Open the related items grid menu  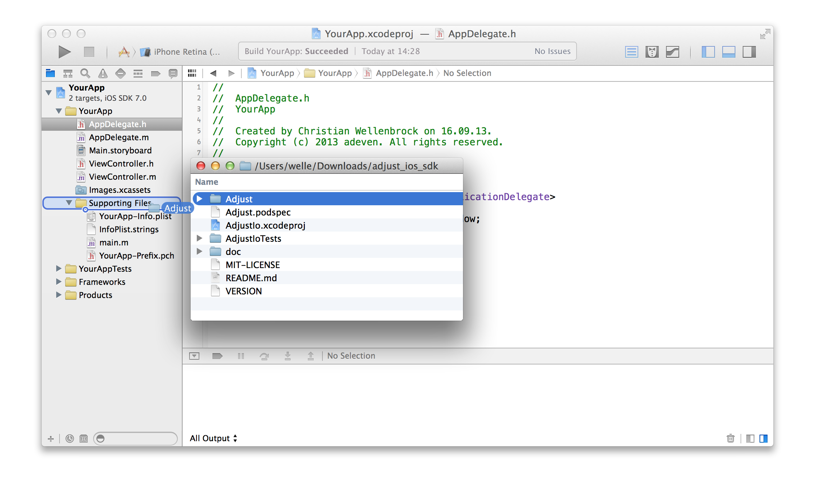(x=192, y=73)
